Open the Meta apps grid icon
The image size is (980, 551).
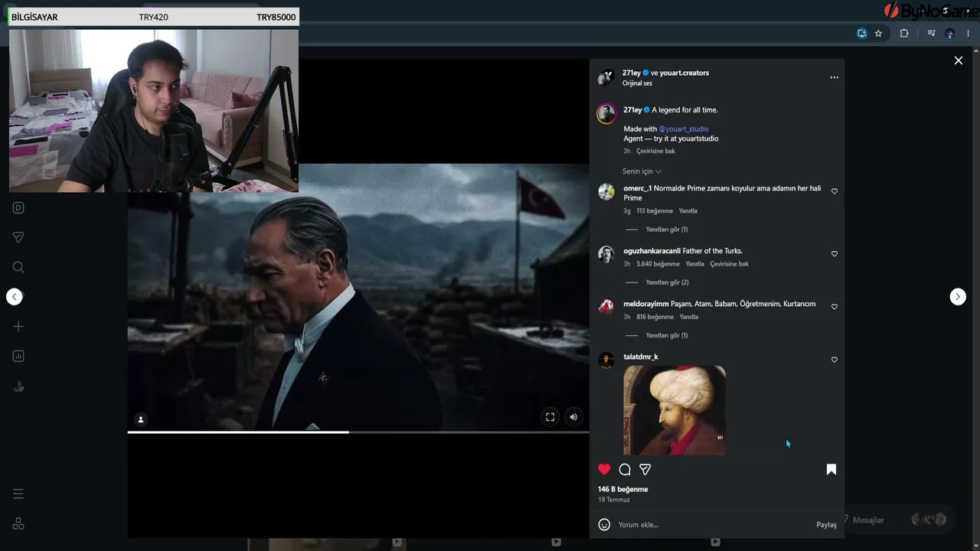[18, 523]
